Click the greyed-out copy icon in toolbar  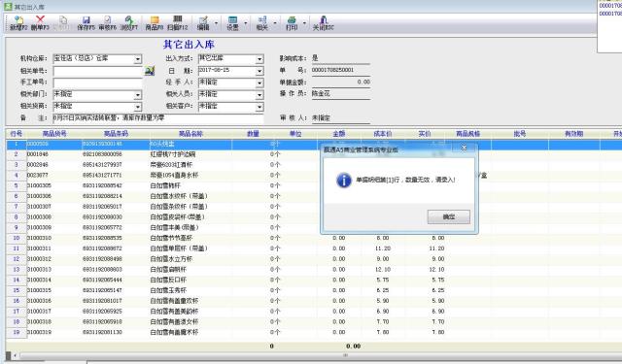pos(62,19)
